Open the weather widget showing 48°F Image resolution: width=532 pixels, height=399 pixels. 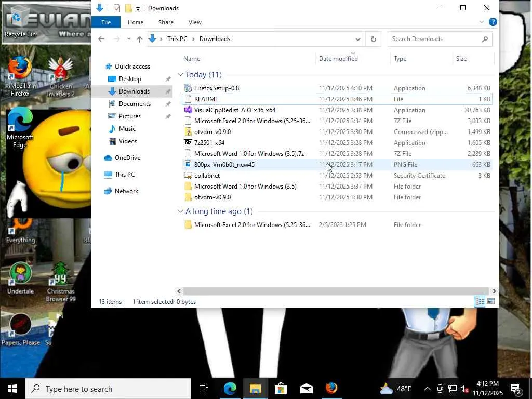click(395, 389)
